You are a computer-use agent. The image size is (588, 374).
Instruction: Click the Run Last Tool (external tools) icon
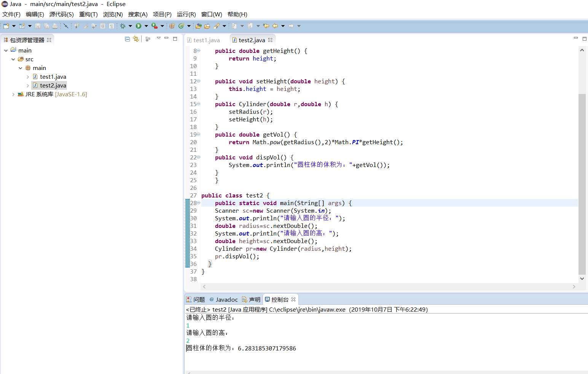(154, 26)
